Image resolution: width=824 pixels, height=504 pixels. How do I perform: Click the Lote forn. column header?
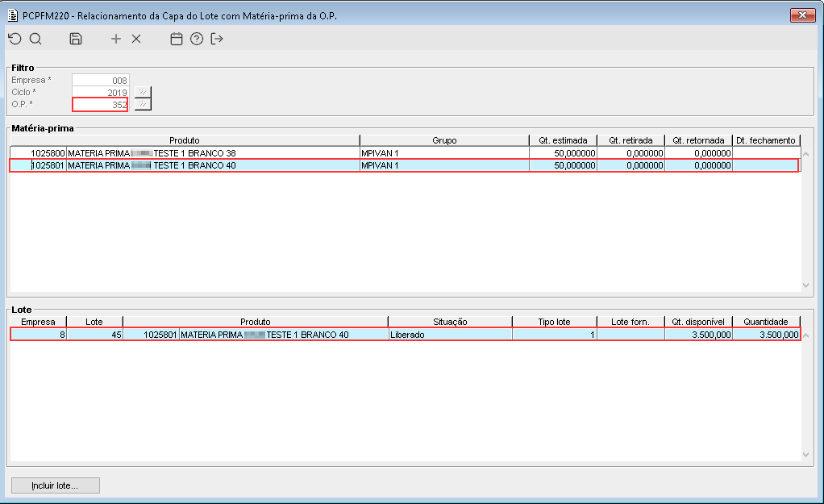tap(630, 322)
